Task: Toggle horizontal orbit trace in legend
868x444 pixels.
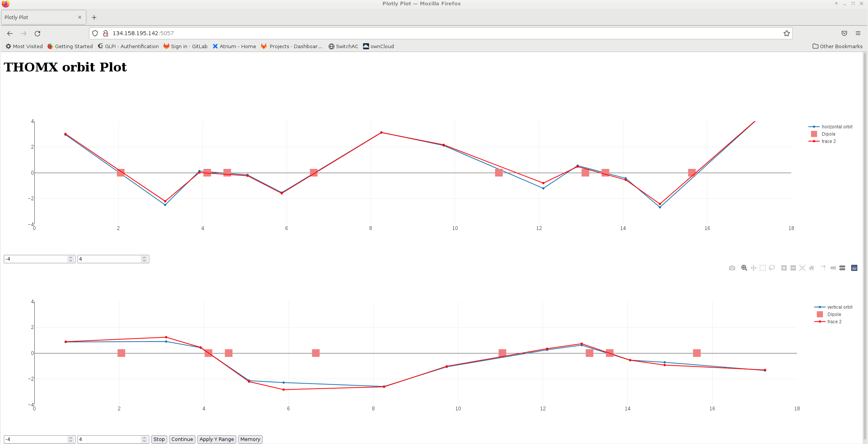Action: [x=837, y=127]
